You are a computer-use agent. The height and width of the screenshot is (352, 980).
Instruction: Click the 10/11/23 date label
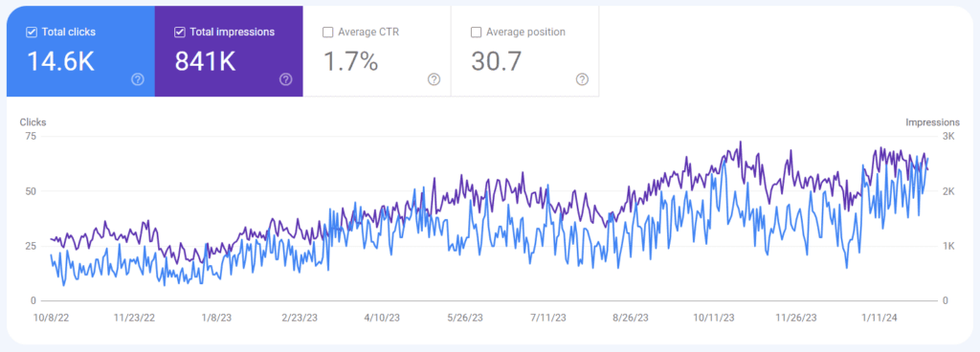coord(714,318)
